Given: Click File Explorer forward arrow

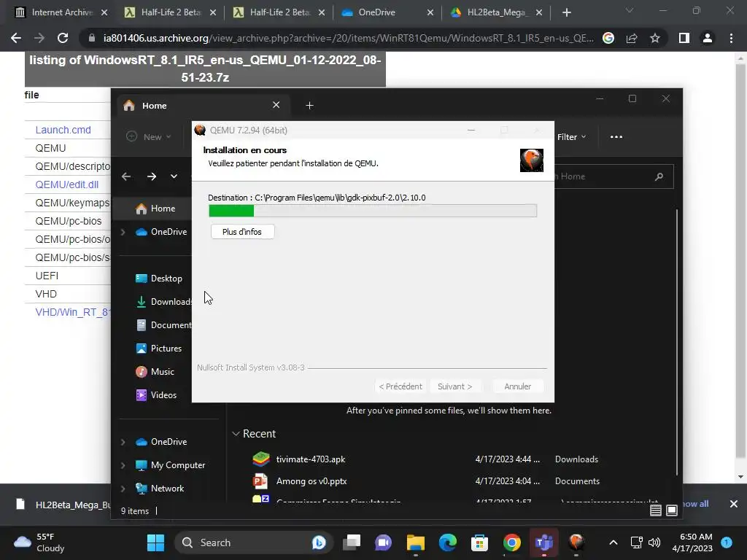Looking at the screenshot, I should pyautogui.click(x=152, y=176).
